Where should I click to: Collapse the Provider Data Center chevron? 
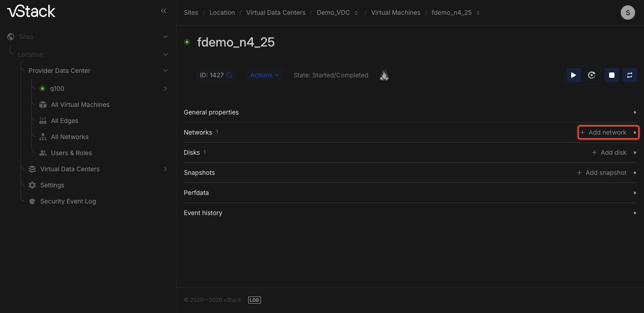click(x=165, y=71)
